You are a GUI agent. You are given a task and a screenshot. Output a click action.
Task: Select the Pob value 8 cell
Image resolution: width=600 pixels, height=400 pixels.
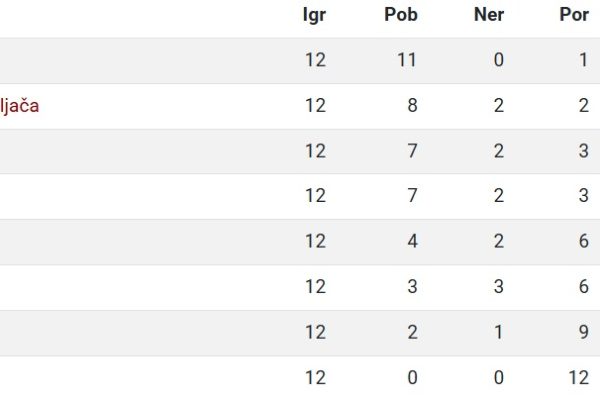[412, 106]
